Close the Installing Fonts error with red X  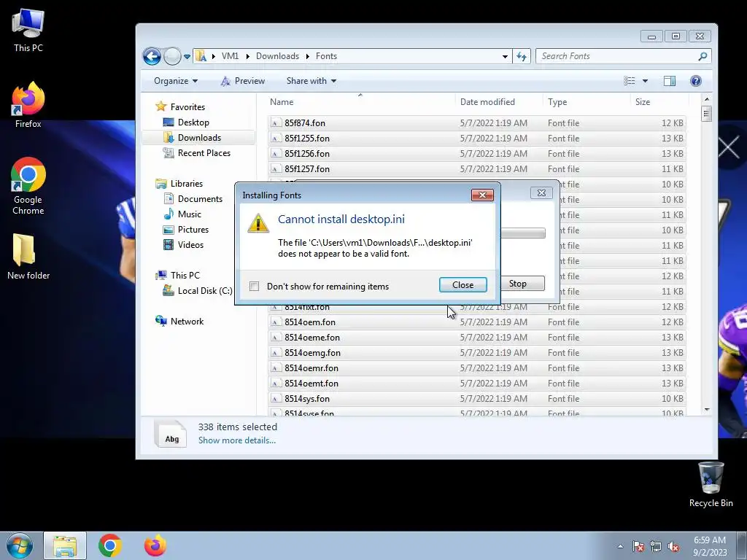[x=482, y=195]
